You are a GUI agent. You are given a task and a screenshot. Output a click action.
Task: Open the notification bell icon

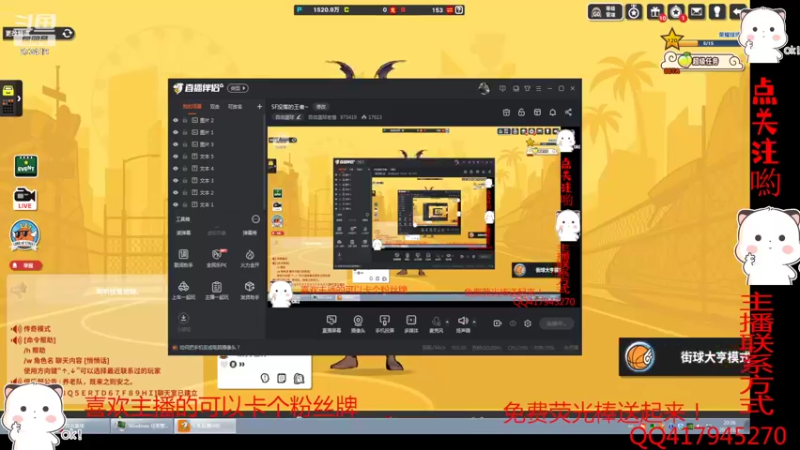[553, 112]
